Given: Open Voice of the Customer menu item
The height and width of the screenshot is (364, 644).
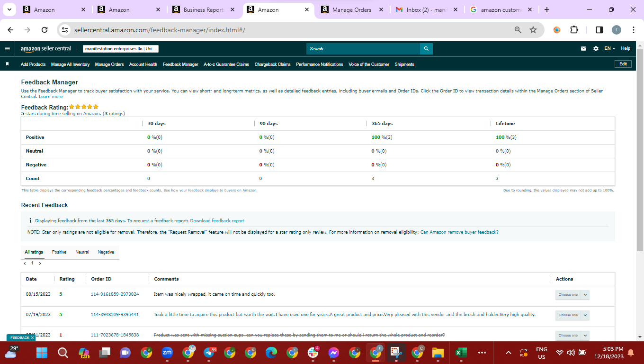Looking at the screenshot, I should [369, 64].
